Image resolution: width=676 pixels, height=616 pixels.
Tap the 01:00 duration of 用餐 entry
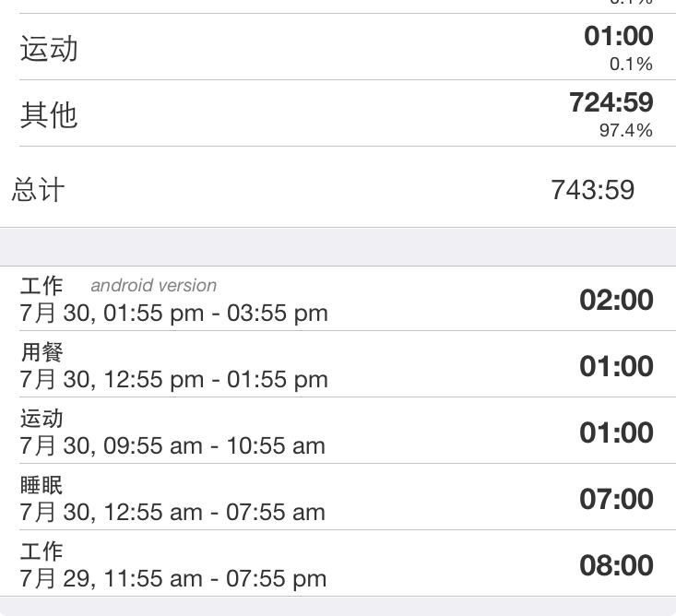coord(616,366)
